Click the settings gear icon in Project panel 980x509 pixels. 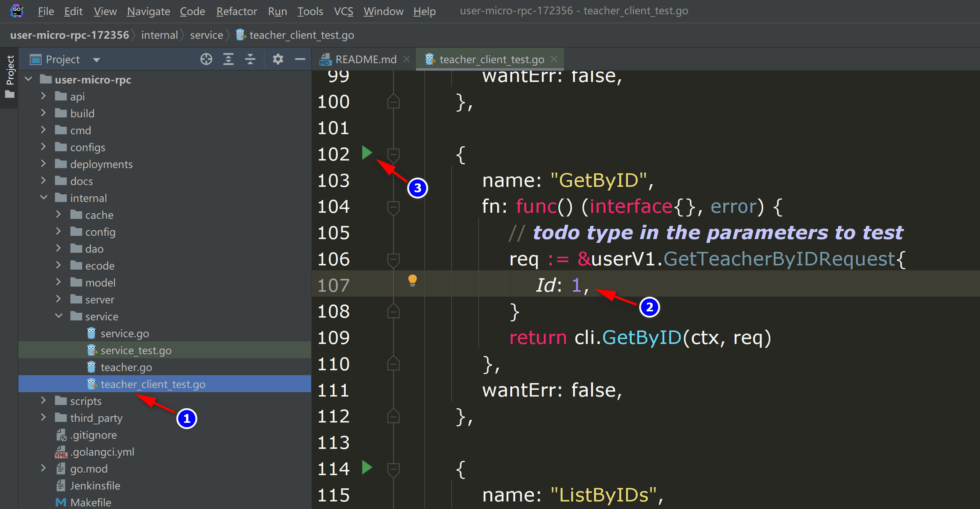pos(278,60)
